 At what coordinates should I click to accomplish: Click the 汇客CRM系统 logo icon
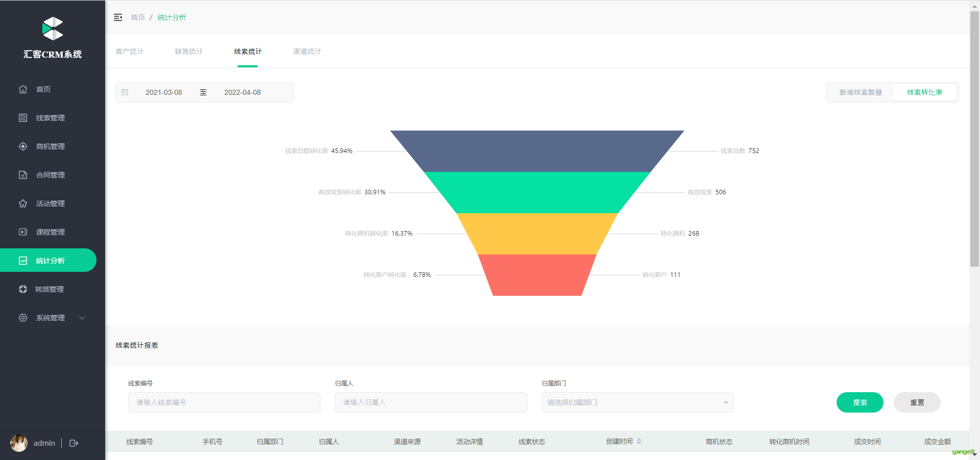[53, 29]
